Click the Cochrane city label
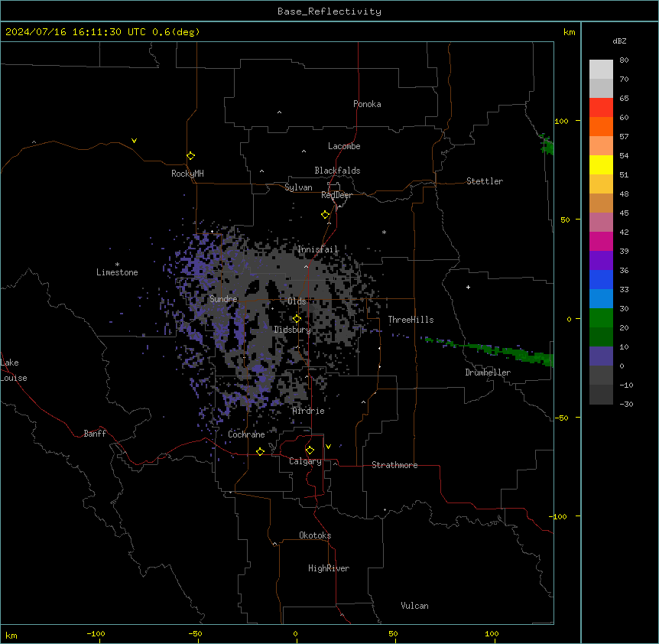 point(246,434)
